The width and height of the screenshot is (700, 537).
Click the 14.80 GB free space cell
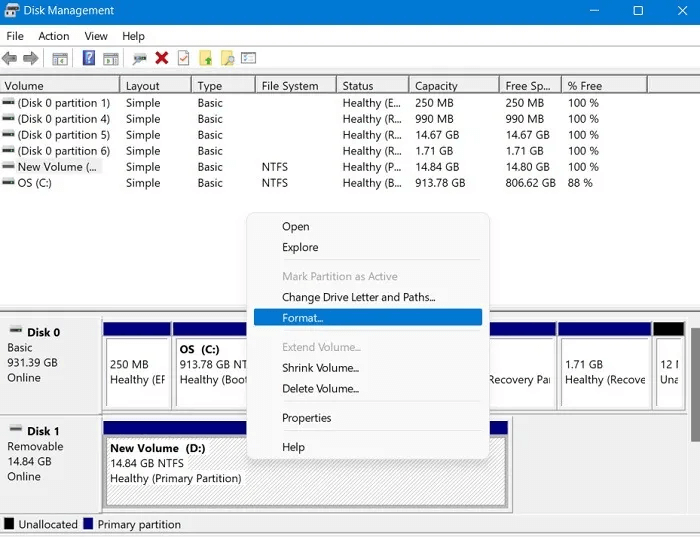click(x=527, y=167)
